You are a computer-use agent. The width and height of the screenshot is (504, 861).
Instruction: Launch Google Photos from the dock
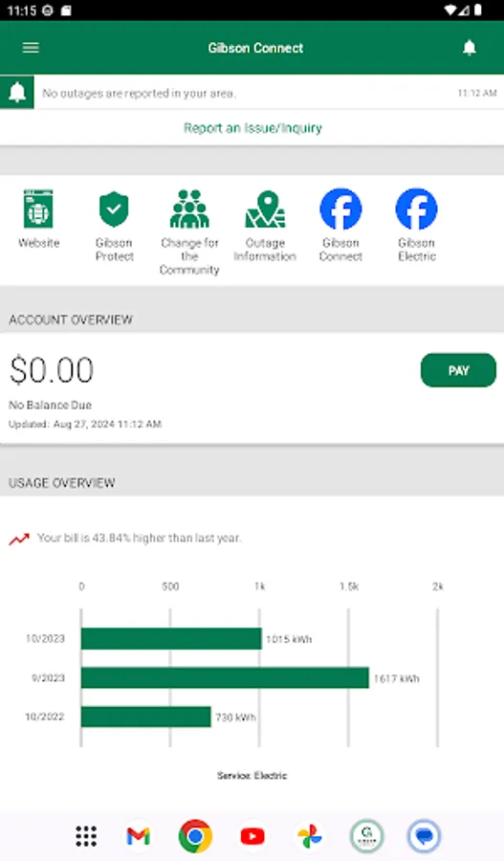pos(310,836)
